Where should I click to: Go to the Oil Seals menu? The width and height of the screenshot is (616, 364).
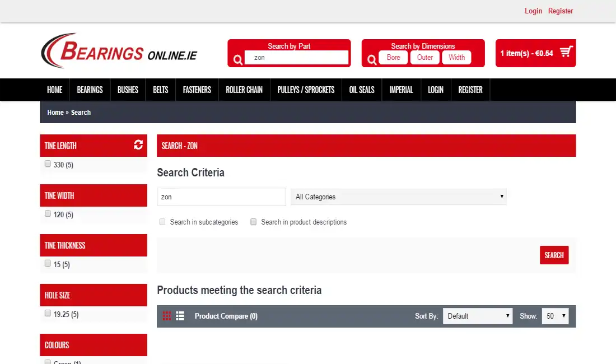[362, 90]
